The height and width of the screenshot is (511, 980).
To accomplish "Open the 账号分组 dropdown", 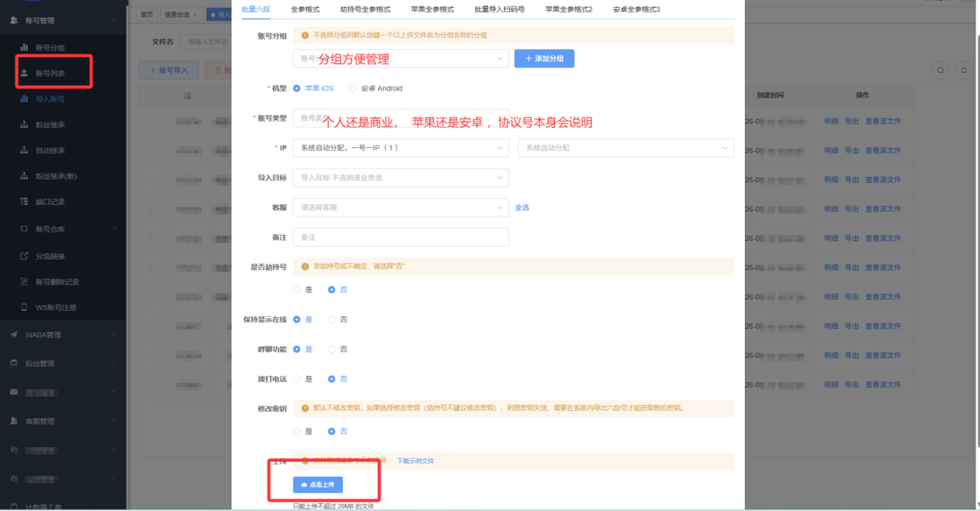I will tap(401, 59).
